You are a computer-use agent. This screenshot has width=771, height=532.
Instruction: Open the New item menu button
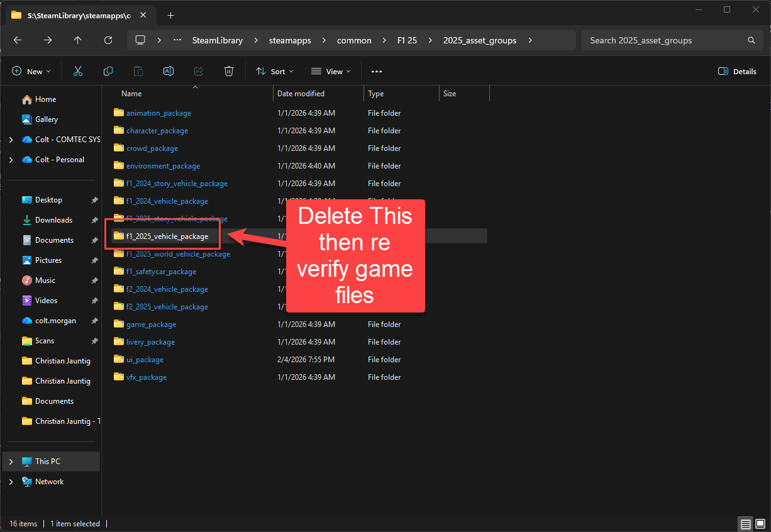click(x=32, y=71)
